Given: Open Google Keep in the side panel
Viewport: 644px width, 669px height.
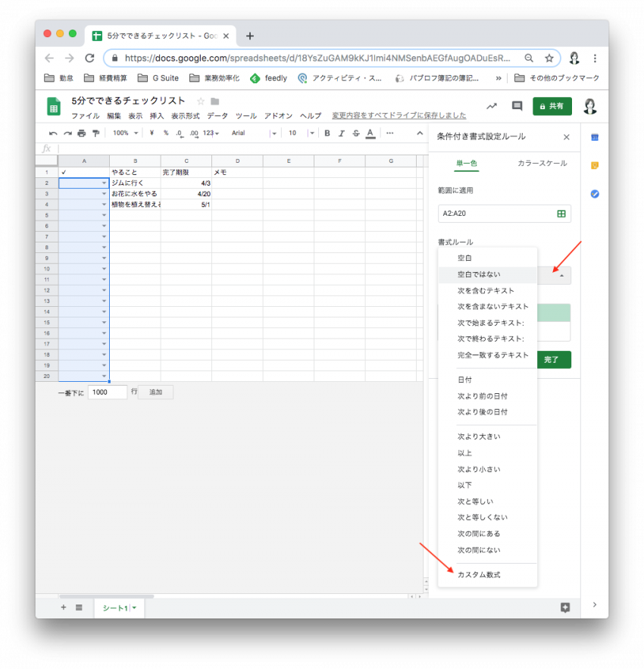Looking at the screenshot, I should [x=595, y=165].
